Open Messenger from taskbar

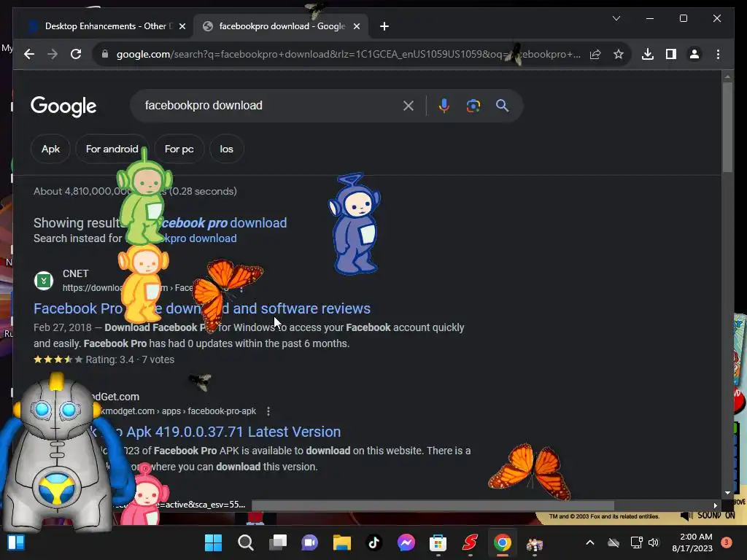[x=406, y=542]
